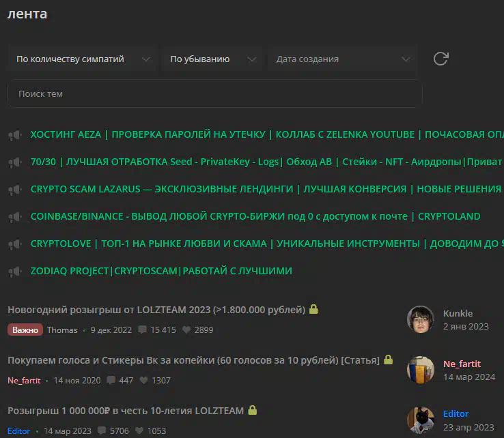The height and width of the screenshot is (438, 504).
Task: Open author Editor under Розыгрыш thread
Action: (18, 431)
